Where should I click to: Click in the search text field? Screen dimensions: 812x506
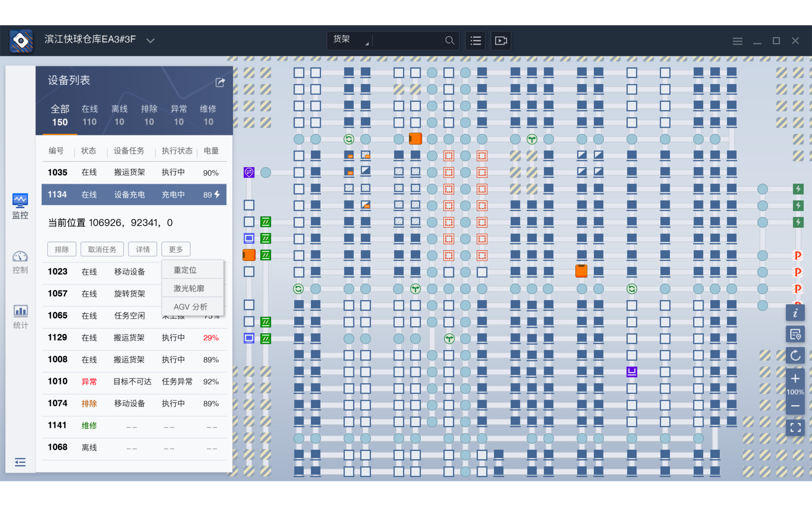click(407, 41)
